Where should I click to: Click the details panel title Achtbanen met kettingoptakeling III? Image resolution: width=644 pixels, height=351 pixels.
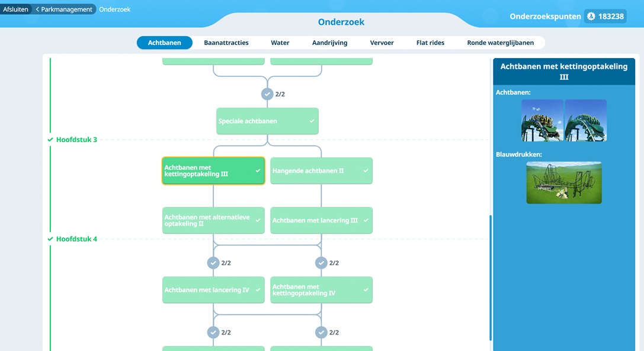[564, 72]
